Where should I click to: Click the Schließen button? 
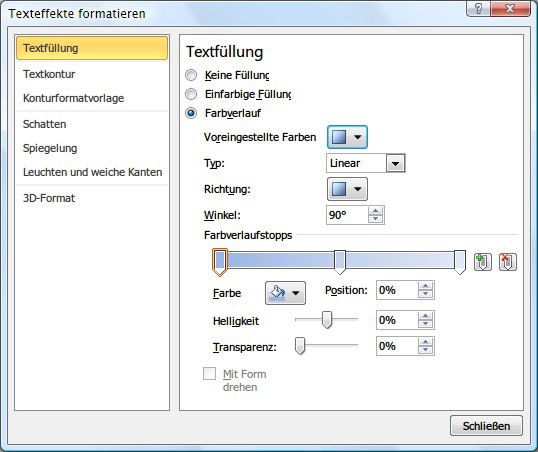pos(486,426)
